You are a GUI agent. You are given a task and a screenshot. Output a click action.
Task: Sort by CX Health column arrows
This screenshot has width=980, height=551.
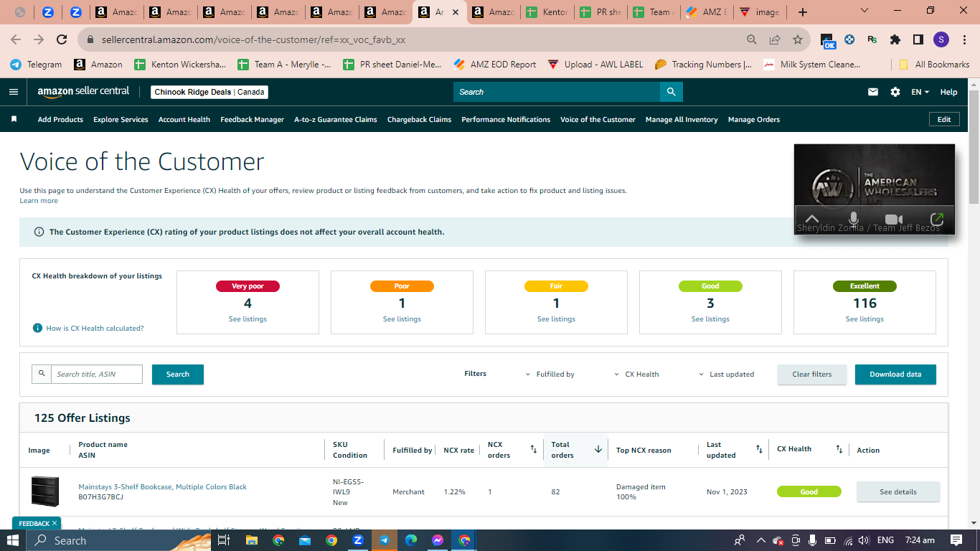839,449
